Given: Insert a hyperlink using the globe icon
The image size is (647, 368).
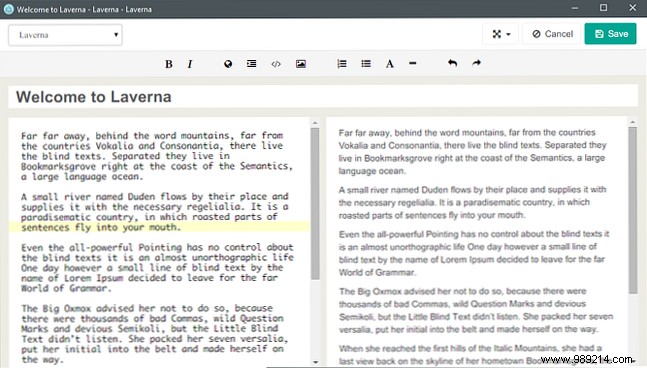Looking at the screenshot, I should click(x=228, y=64).
